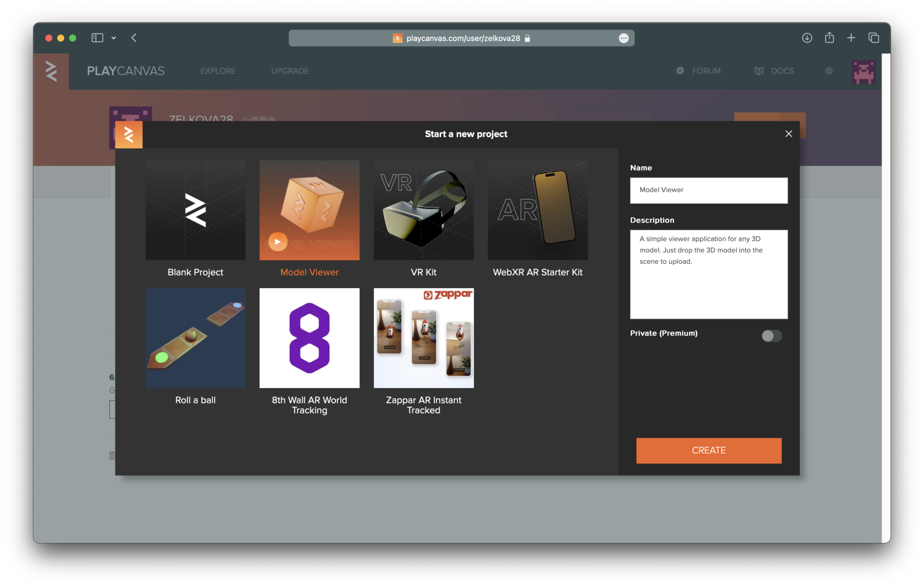Open the UPGRADE menu item
The image size is (924, 587).
(290, 71)
